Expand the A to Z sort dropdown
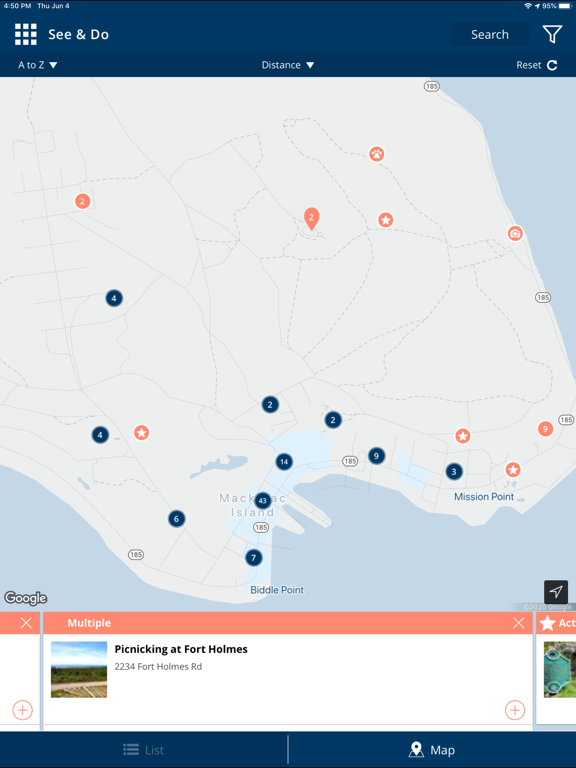Image resolution: width=576 pixels, height=768 pixels. coord(38,65)
